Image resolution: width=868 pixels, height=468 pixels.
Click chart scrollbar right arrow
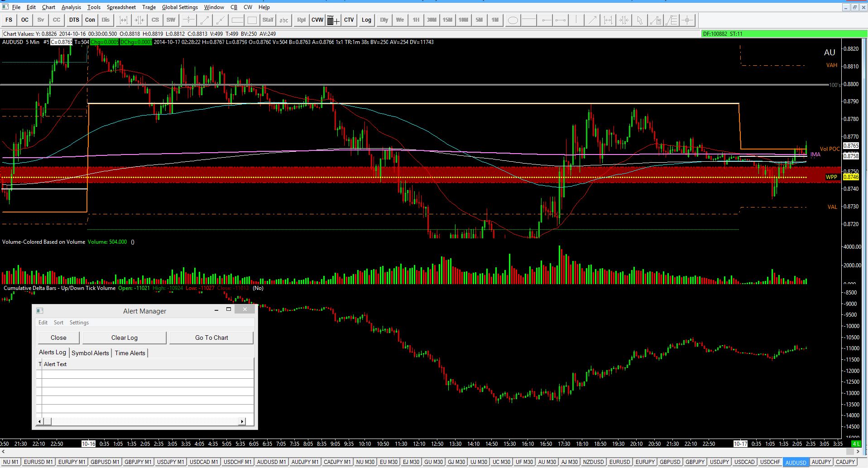click(858, 452)
